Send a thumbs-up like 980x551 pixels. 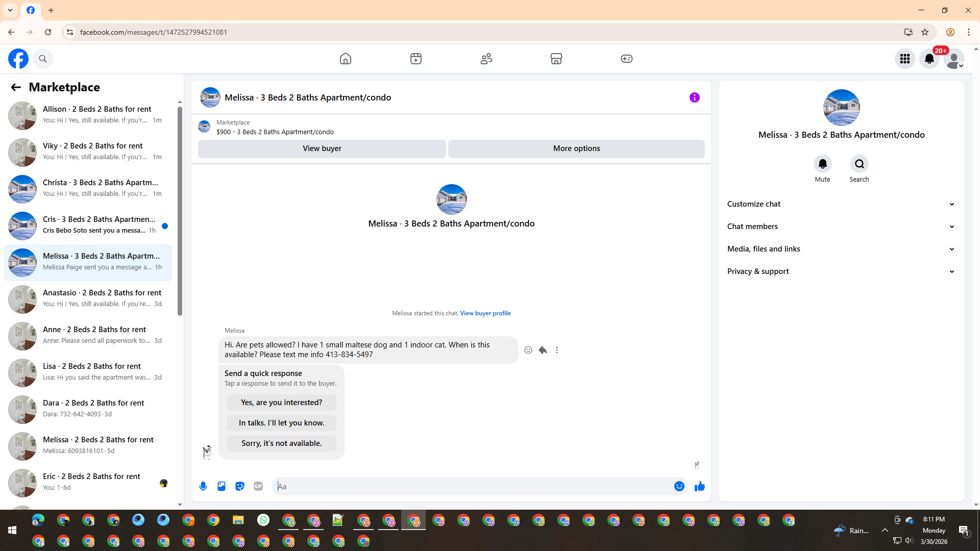[699, 486]
